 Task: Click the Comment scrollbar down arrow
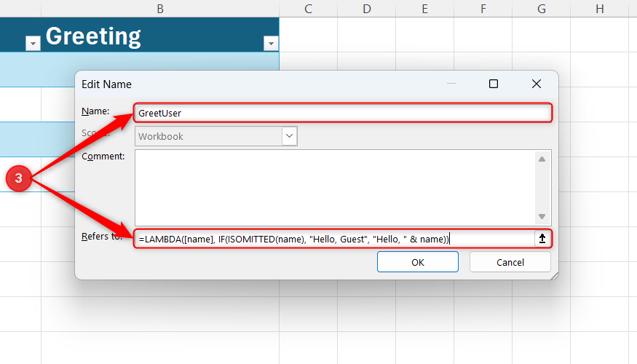click(x=542, y=216)
